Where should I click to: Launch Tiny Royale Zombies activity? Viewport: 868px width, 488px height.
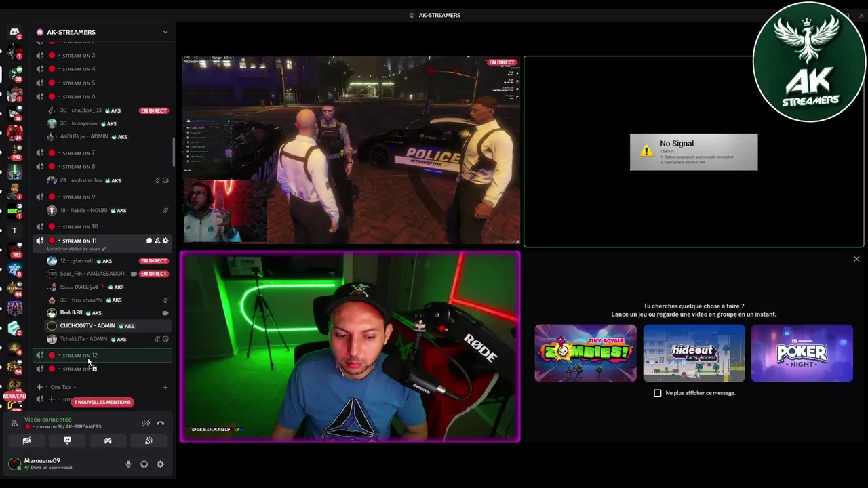coord(585,353)
